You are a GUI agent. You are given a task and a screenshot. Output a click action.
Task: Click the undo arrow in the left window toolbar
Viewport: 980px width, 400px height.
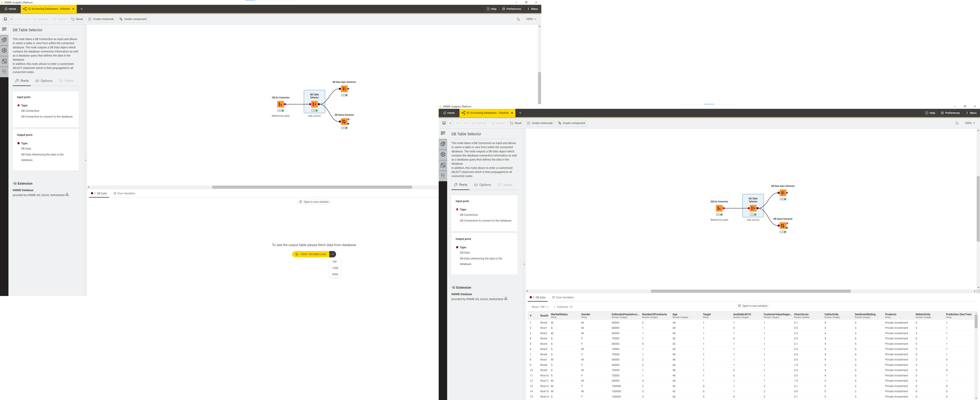[19, 19]
